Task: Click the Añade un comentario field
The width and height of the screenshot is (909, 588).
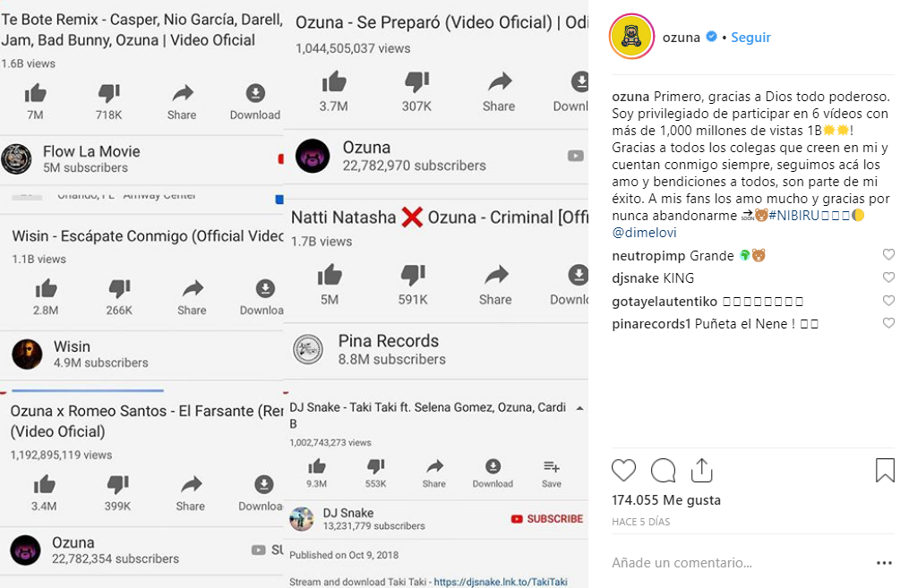Action: (x=682, y=563)
